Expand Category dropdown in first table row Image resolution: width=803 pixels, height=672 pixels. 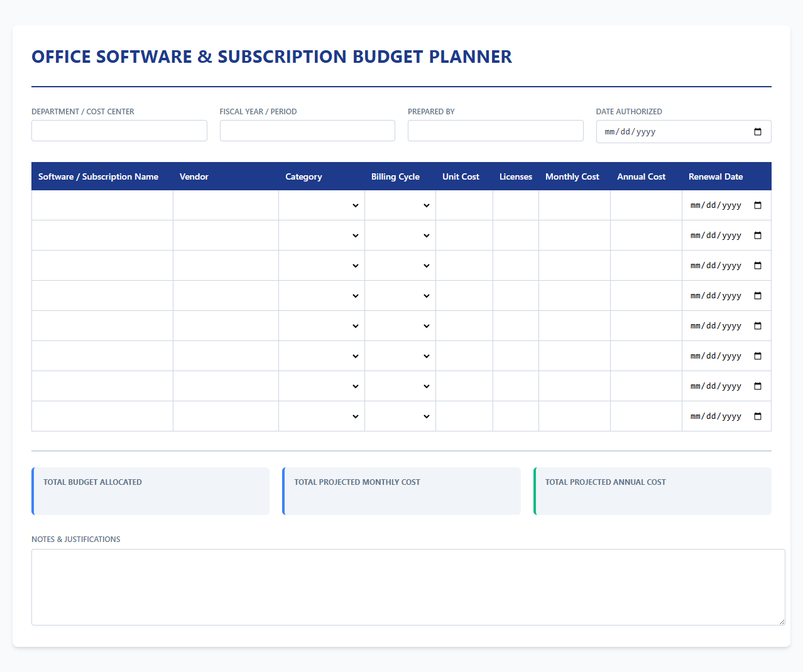click(x=322, y=205)
